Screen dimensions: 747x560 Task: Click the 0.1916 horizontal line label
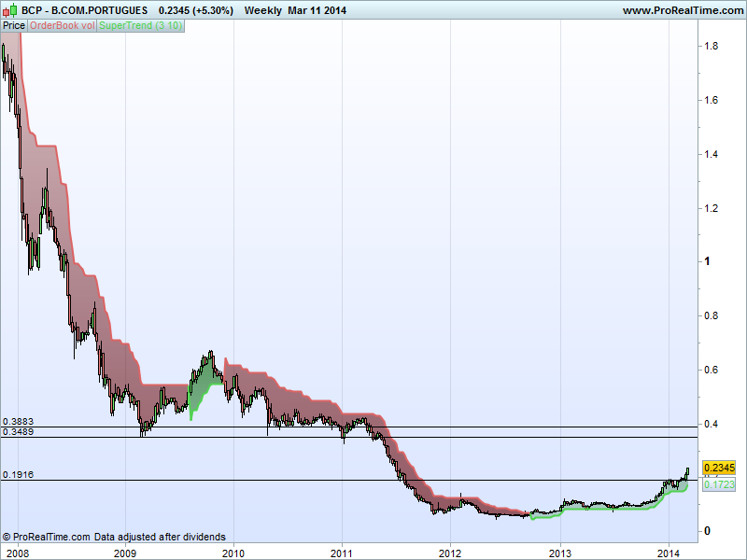click(x=18, y=475)
